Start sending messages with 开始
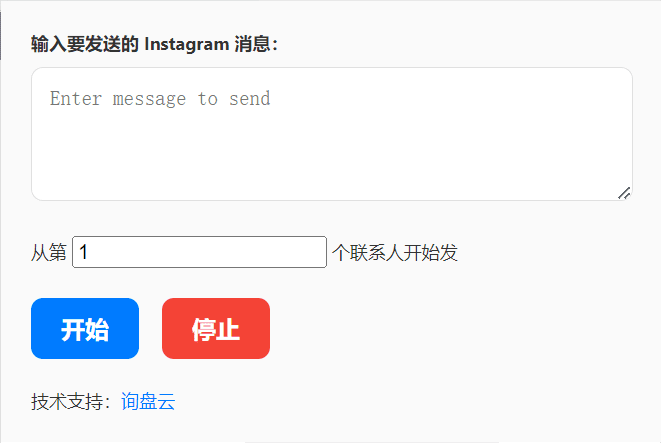The image size is (661, 443). (85, 328)
